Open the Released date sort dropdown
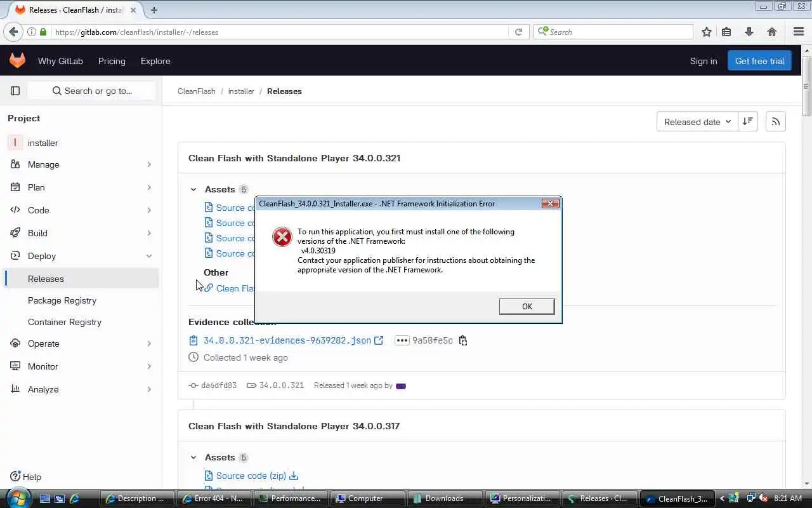812x508 pixels. 697,121
